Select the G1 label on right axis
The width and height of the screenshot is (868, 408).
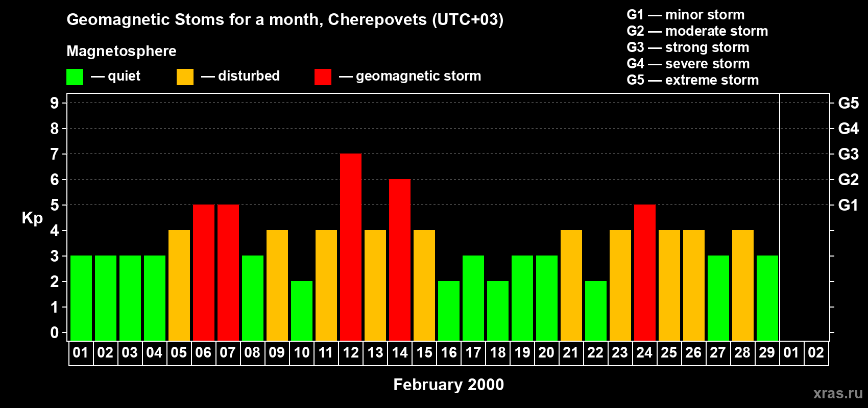point(848,205)
